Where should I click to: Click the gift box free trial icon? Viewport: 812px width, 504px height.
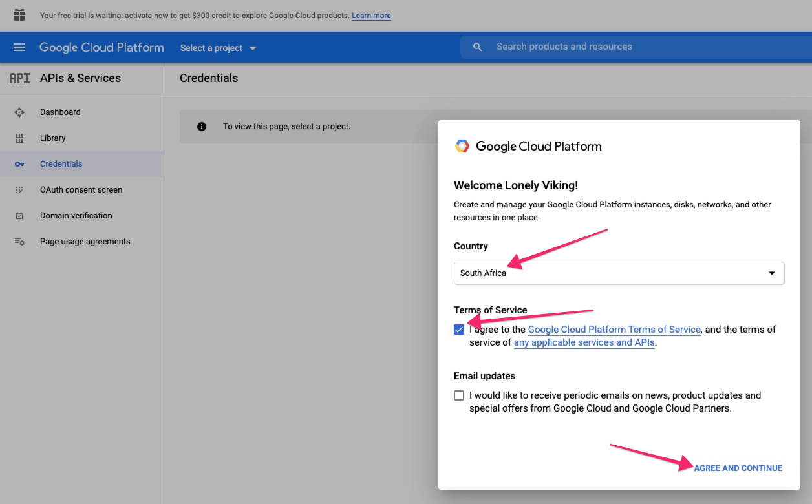pos(19,15)
